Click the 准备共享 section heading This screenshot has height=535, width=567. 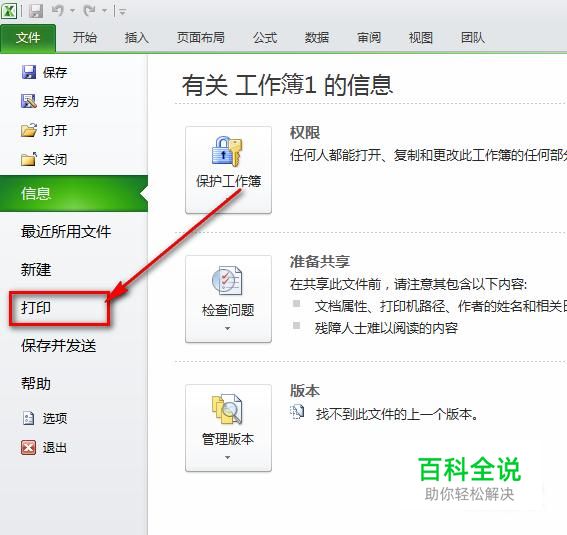point(320,261)
